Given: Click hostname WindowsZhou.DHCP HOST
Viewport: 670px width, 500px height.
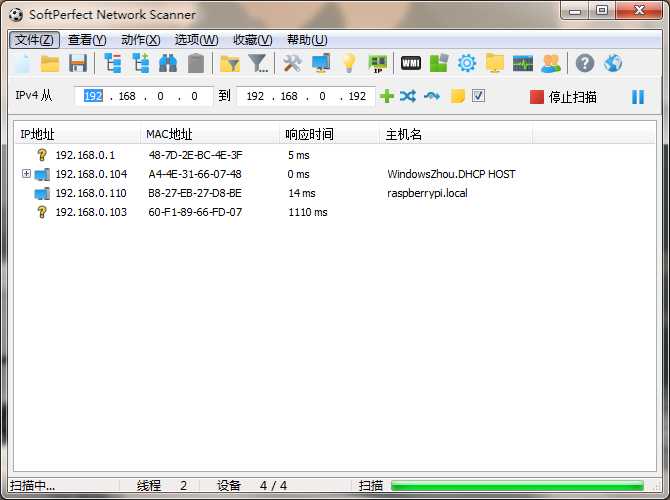Looking at the screenshot, I should [451, 174].
